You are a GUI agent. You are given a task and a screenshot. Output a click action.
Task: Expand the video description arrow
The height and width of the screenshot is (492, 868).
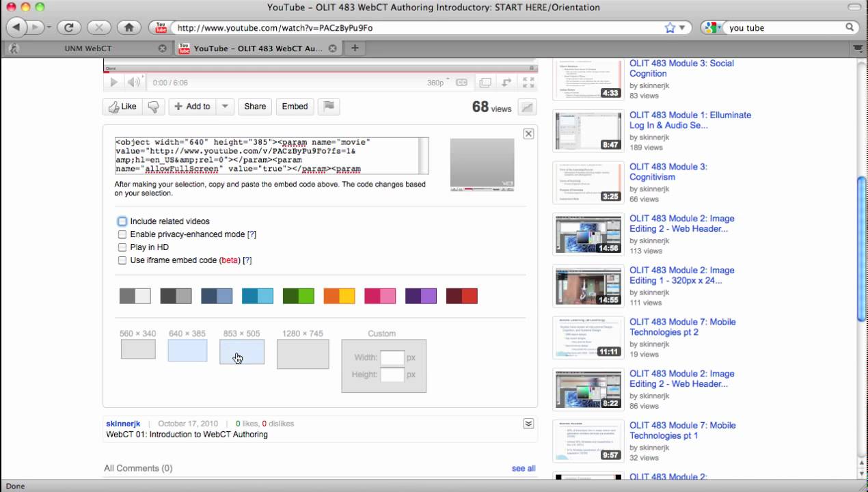528,424
